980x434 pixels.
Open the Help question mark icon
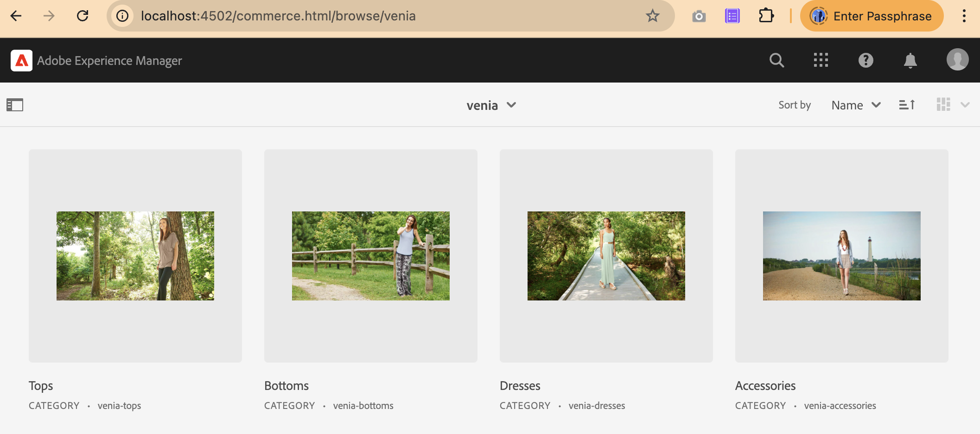pyautogui.click(x=865, y=60)
